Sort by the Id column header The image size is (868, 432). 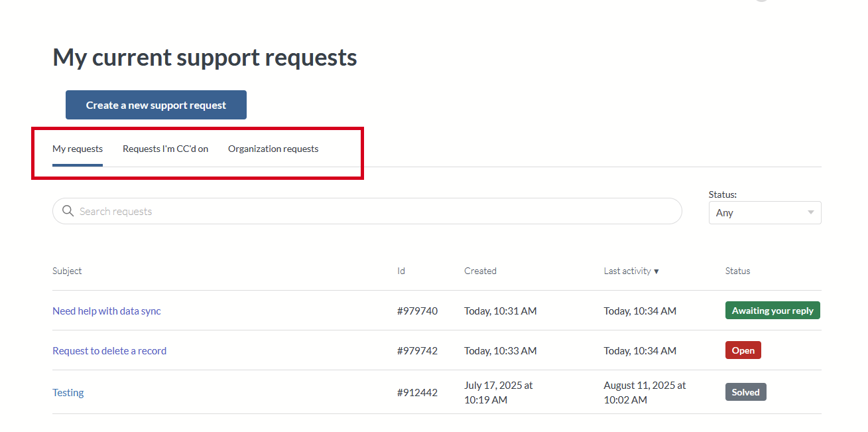pyautogui.click(x=401, y=271)
